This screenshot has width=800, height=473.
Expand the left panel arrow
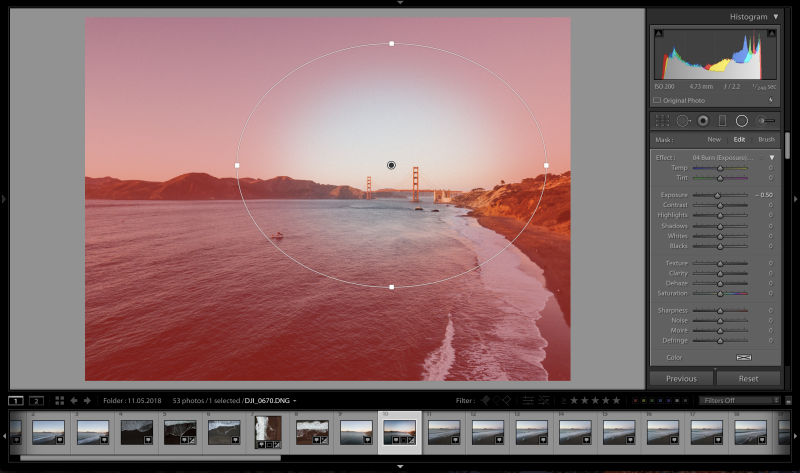(3, 198)
